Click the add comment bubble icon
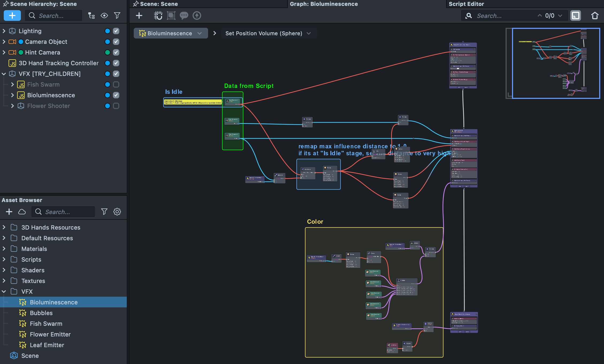604x364 pixels. point(184,16)
